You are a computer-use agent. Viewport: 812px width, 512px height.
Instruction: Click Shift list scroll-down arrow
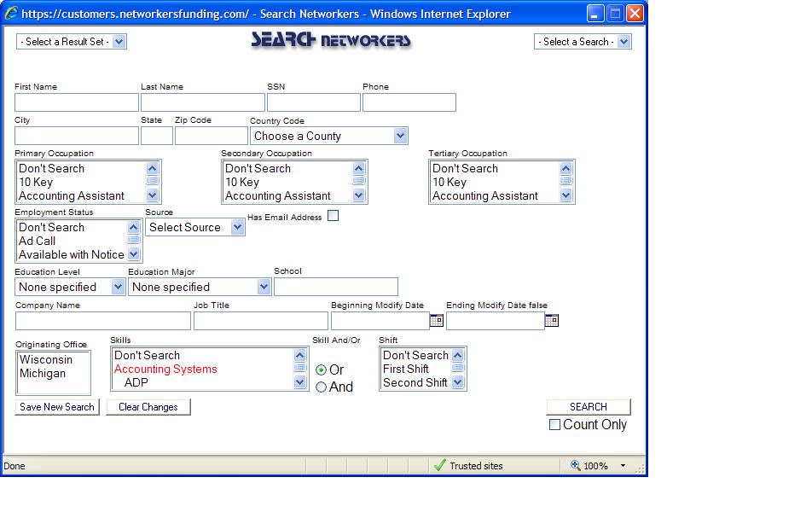458,382
